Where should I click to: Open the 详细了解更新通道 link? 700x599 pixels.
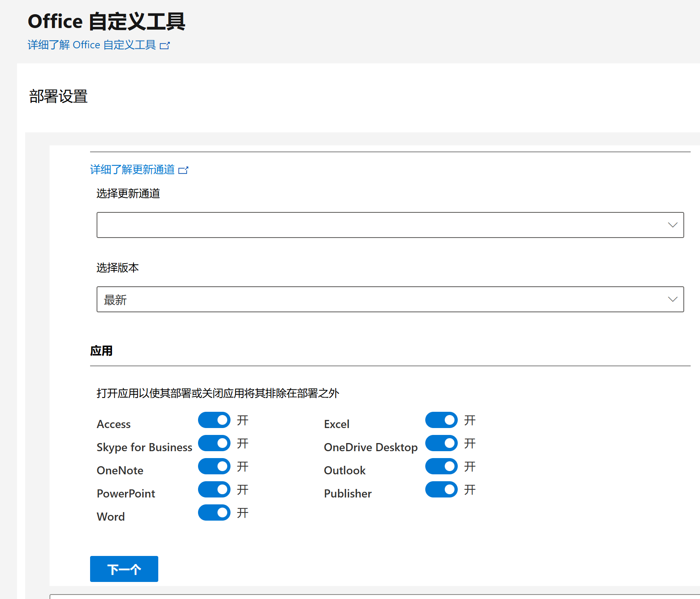point(132,169)
